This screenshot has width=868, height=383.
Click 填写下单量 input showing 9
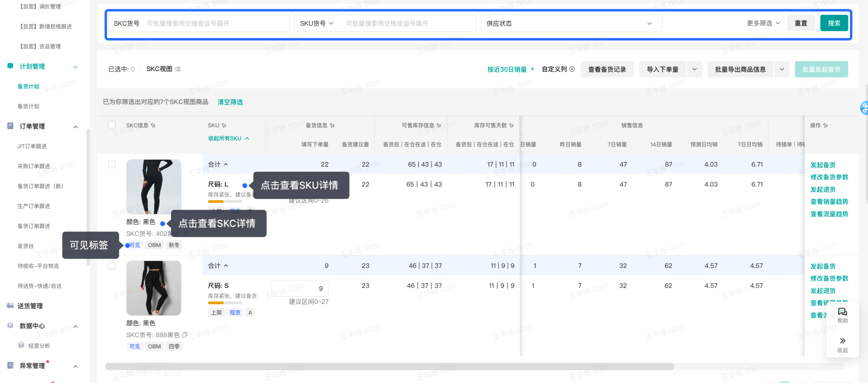299,288
